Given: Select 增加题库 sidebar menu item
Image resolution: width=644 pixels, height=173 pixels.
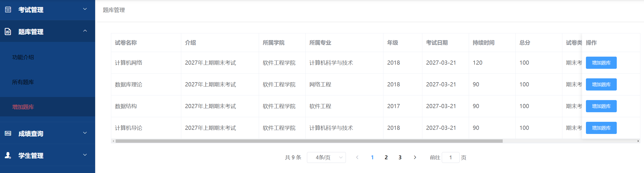Looking at the screenshot, I should pyautogui.click(x=23, y=107).
